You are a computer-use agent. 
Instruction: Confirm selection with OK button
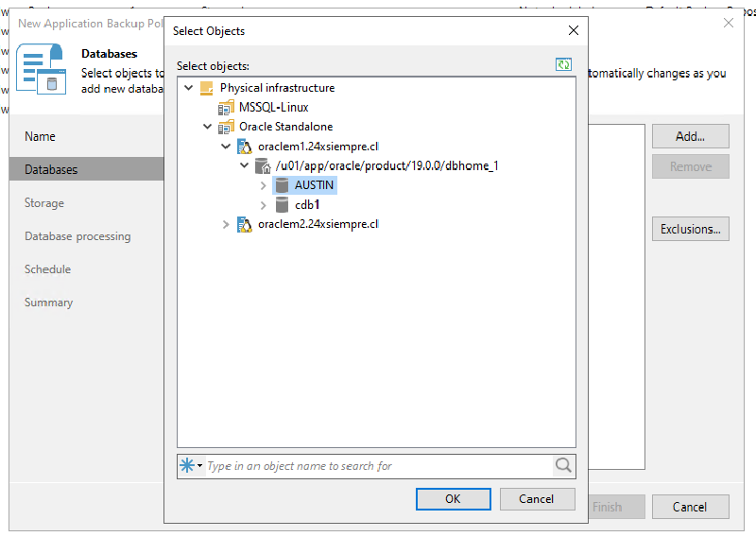pyautogui.click(x=454, y=499)
